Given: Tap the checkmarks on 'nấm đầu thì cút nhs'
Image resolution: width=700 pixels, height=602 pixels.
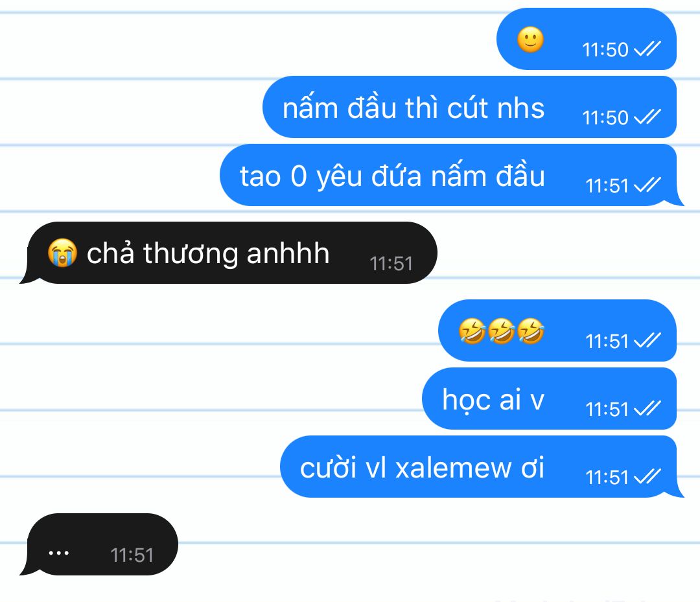Looking at the screenshot, I should click(x=647, y=117).
